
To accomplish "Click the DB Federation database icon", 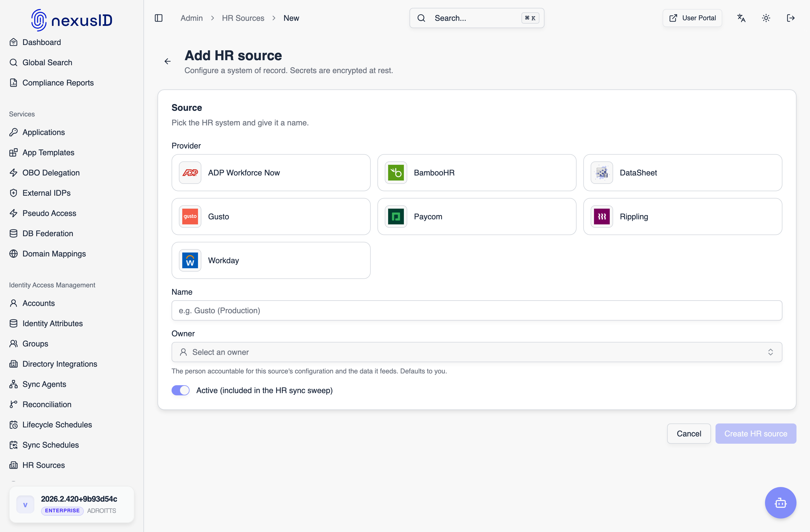I will point(13,233).
